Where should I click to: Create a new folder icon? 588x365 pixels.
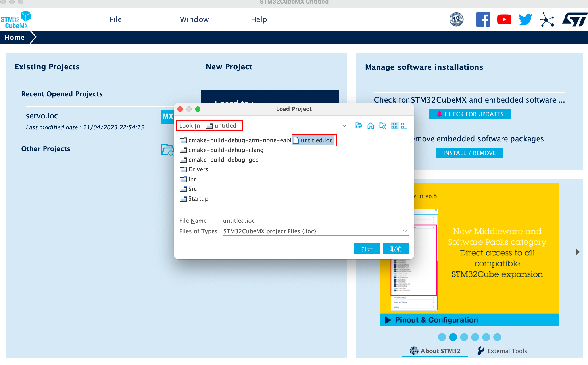click(x=382, y=125)
